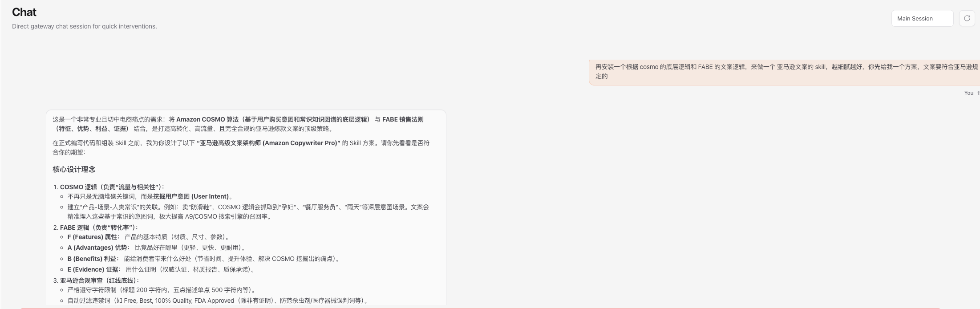This screenshot has width=980, height=309.
Task: Click the opening sentence '这是一个非常专业且切中电商痛点的需求'
Action: click(x=109, y=119)
